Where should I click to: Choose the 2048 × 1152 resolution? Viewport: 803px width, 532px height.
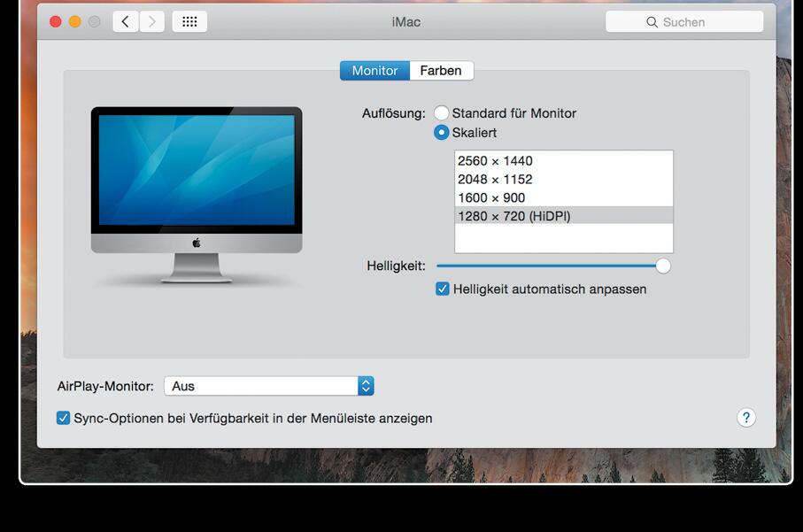(x=493, y=179)
